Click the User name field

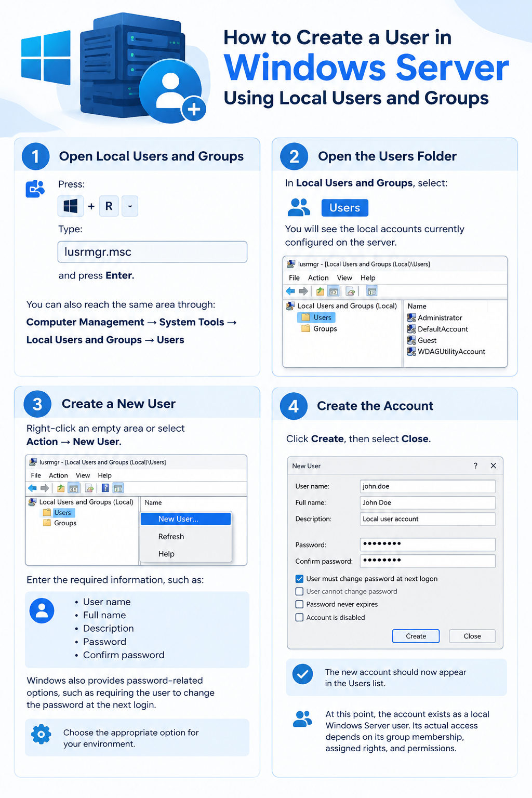428,486
